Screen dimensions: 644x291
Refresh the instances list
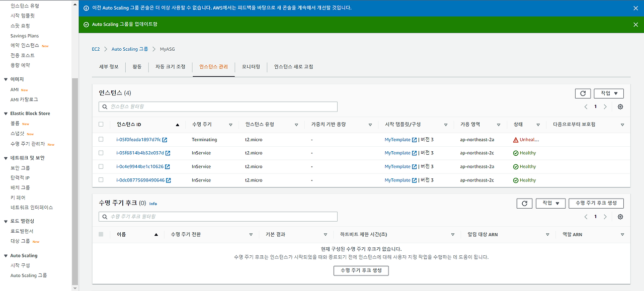pyautogui.click(x=583, y=93)
